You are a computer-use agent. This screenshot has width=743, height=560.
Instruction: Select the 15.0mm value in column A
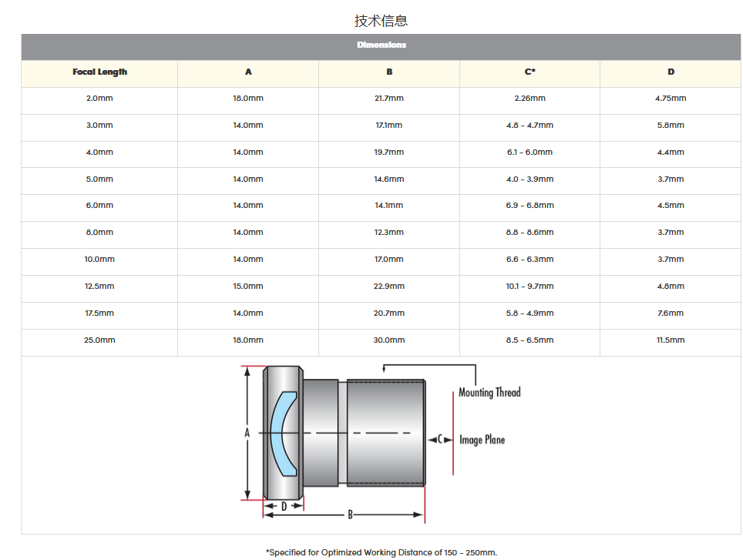(x=248, y=287)
